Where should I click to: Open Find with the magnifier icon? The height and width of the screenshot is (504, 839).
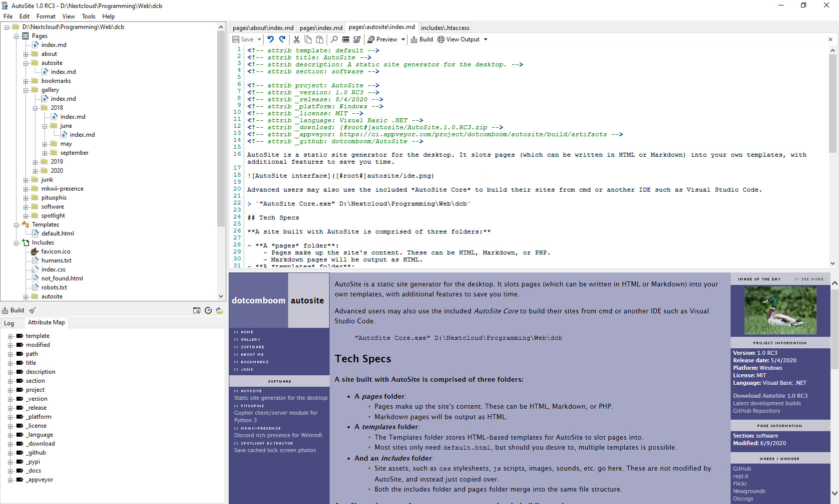coord(334,39)
